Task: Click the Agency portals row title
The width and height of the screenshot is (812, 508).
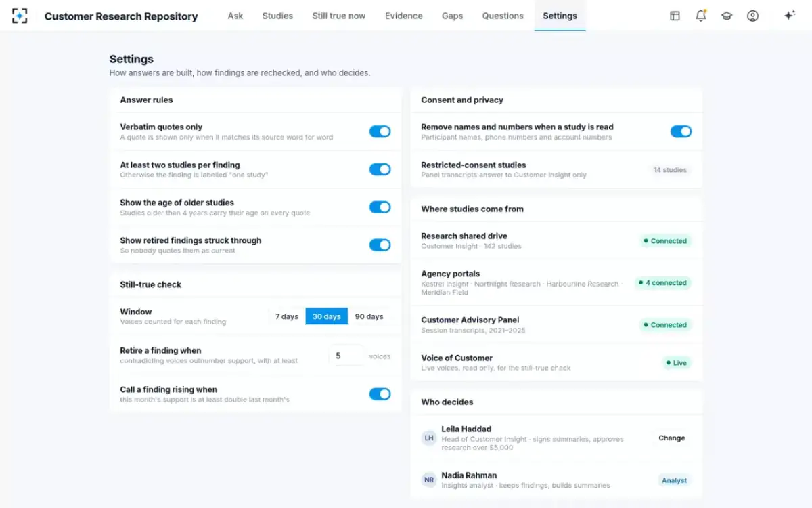Action: (x=450, y=274)
